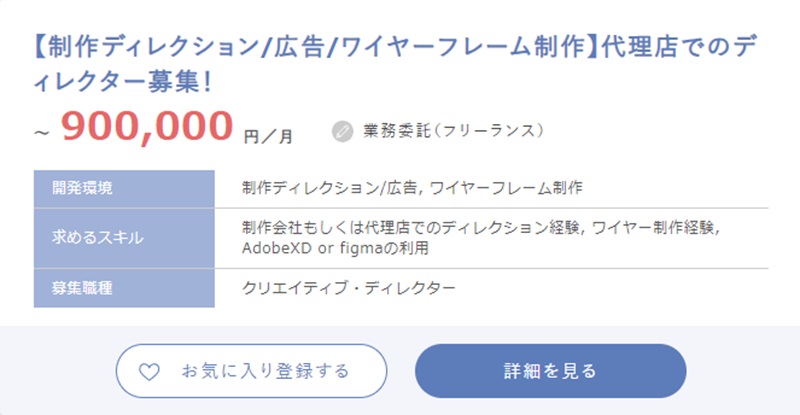This screenshot has height=415, width=800.
Task: Click the pencil icon beside 業務委託
Action: (x=343, y=131)
